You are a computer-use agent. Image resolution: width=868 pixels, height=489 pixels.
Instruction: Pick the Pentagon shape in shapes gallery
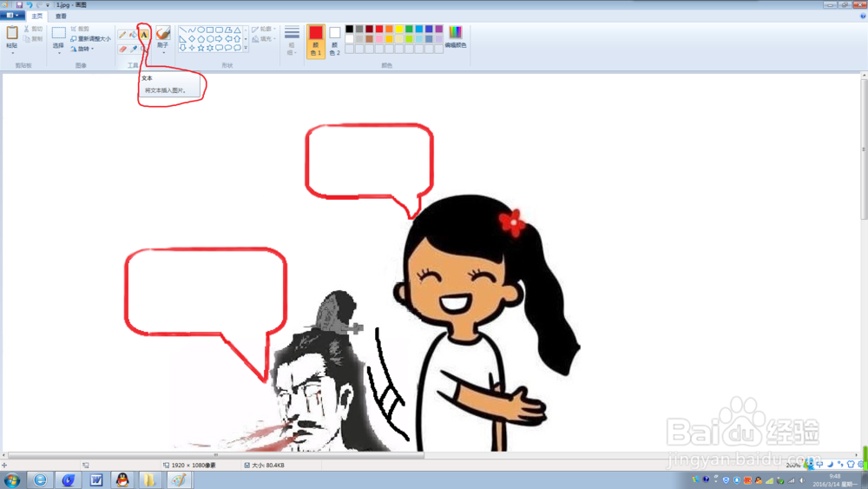click(x=201, y=39)
